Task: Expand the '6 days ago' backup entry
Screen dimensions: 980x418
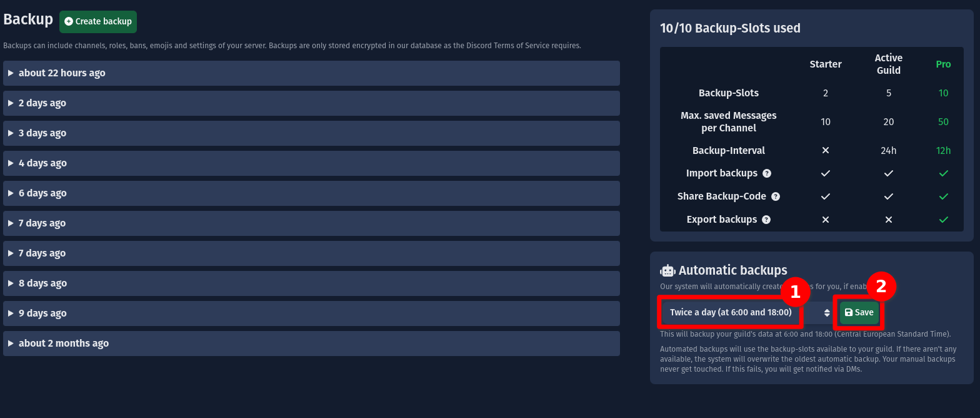Action: [42, 193]
